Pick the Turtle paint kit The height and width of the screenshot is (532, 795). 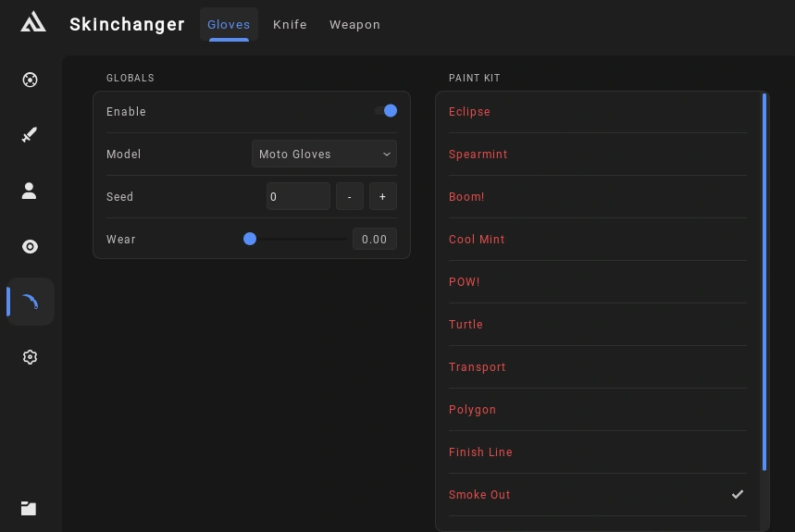(597, 324)
